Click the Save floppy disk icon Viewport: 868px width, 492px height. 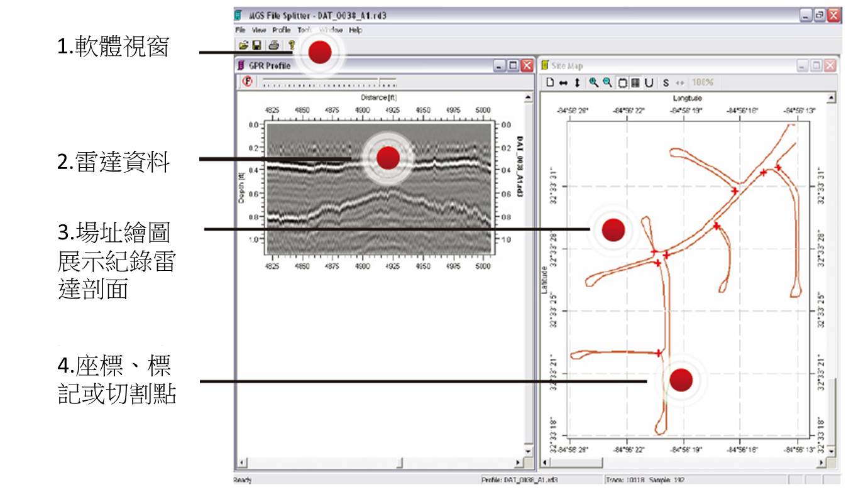click(x=256, y=45)
